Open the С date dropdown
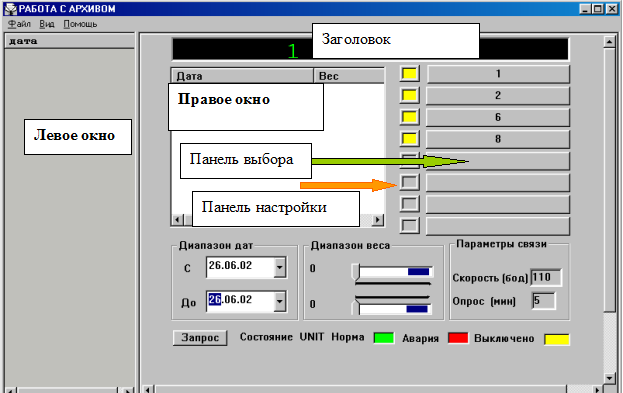This screenshot has width=623, height=393. coord(280,267)
